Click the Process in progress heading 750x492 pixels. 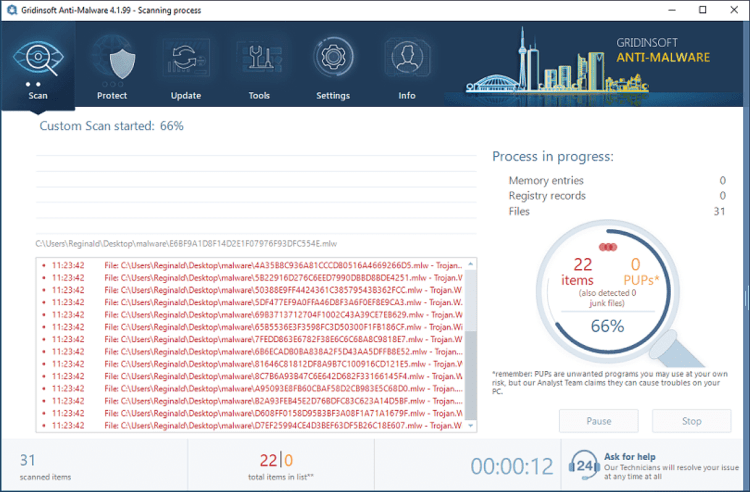tap(553, 156)
